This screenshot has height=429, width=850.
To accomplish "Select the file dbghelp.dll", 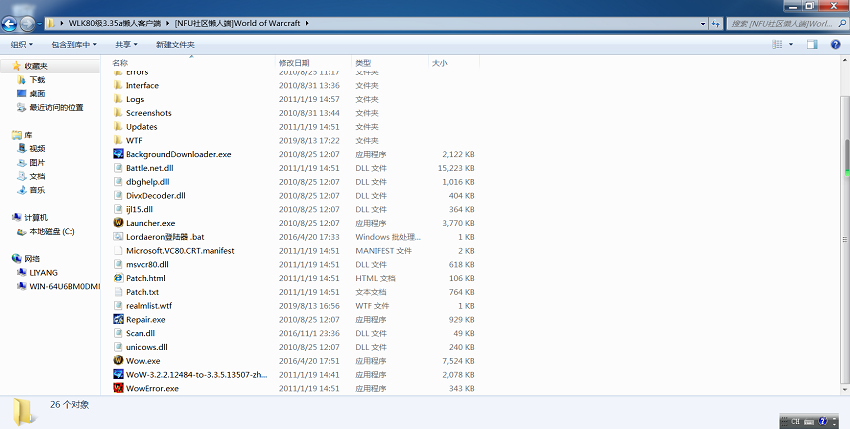I will click(x=147, y=182).
